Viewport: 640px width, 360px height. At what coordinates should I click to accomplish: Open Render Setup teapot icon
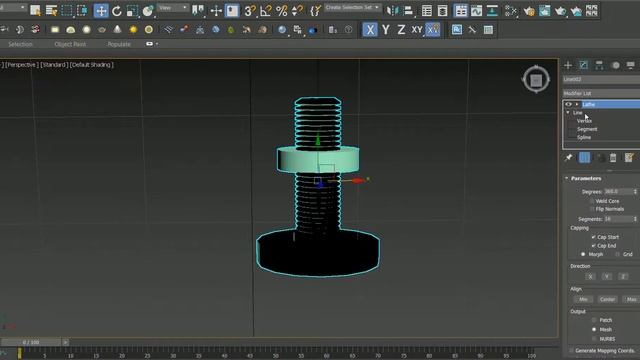coord(529,11)
